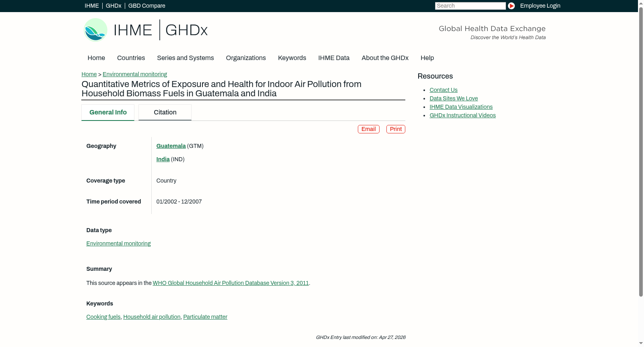The image size is (644, 347).
Task: Open the GHDx top bar link
Action: pyautogui.click(x=114, y=6)
